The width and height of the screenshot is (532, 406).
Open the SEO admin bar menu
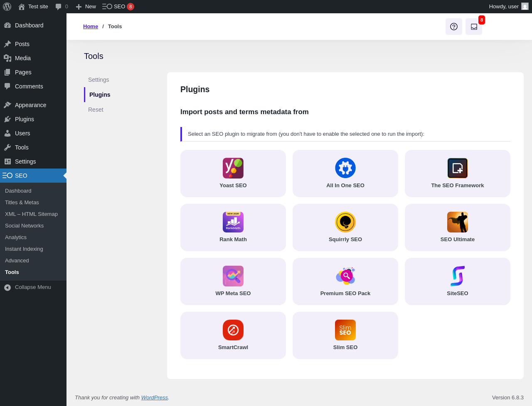point(118,7)
